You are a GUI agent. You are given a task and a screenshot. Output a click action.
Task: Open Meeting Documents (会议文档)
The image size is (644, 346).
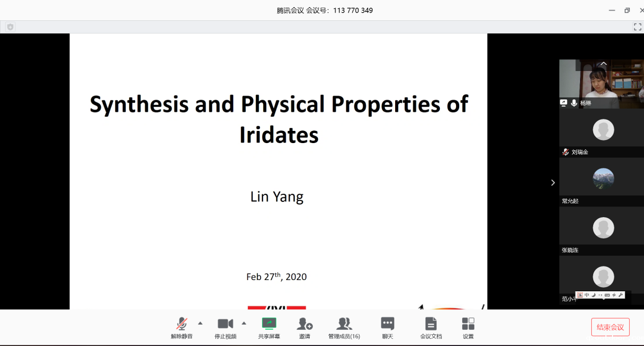point(431,325)
